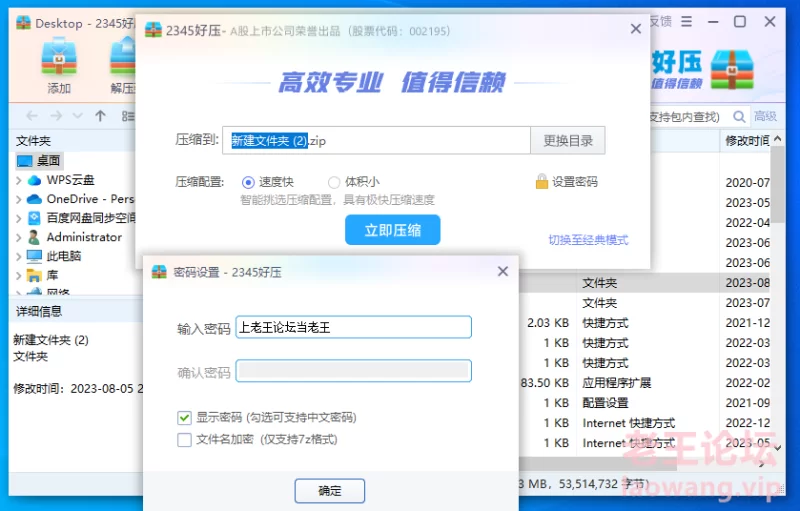Image resolution: width=800 pixels, height=511 pixels.
Task: Toggle 文件名加密 checkbox
Action: pyautogui.click(x=184, y=440)
